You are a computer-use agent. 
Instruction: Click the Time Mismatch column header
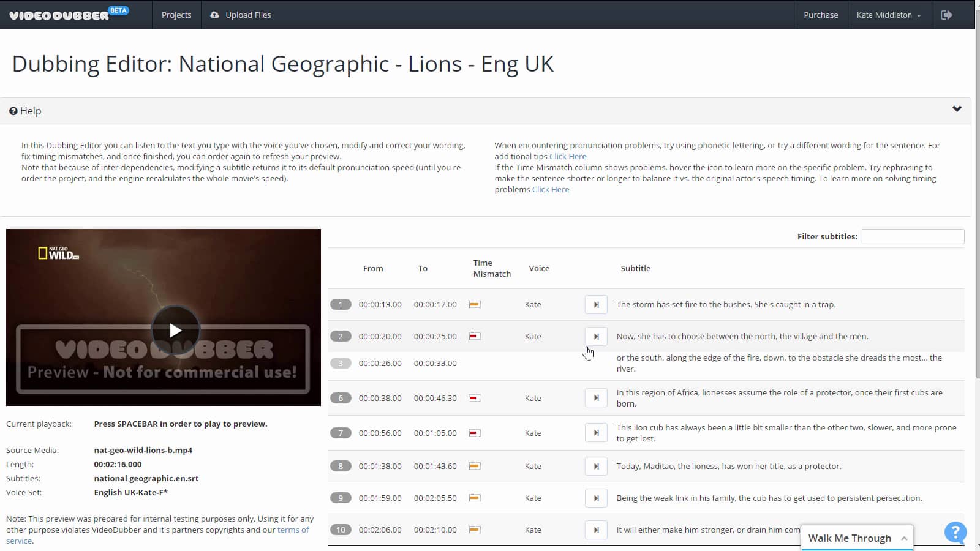click(x=492, y=268)
